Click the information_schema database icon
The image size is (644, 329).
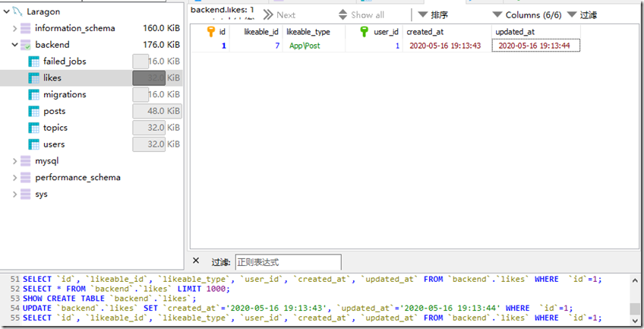click(x=26, y=28)
